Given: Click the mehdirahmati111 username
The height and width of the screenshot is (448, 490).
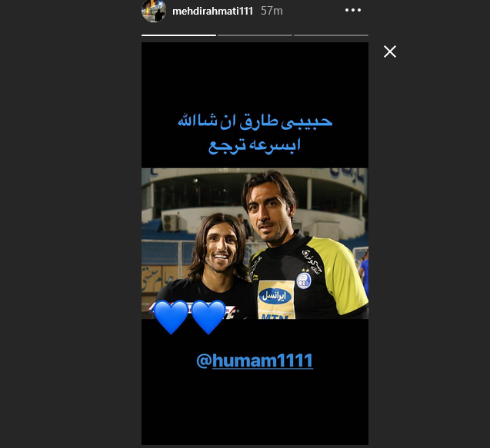Looking at the screenshot, I should click(212, 12).
